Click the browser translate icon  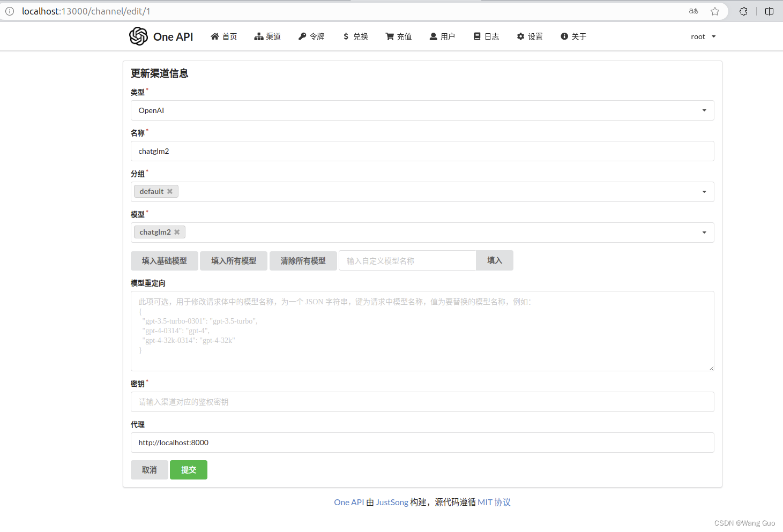(693, 11)
